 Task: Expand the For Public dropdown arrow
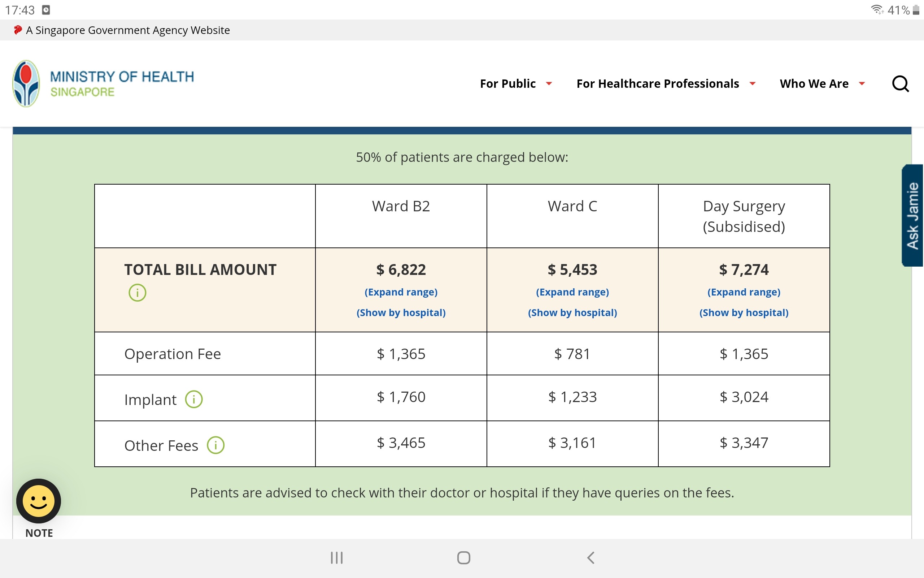(x=549, y=84)
